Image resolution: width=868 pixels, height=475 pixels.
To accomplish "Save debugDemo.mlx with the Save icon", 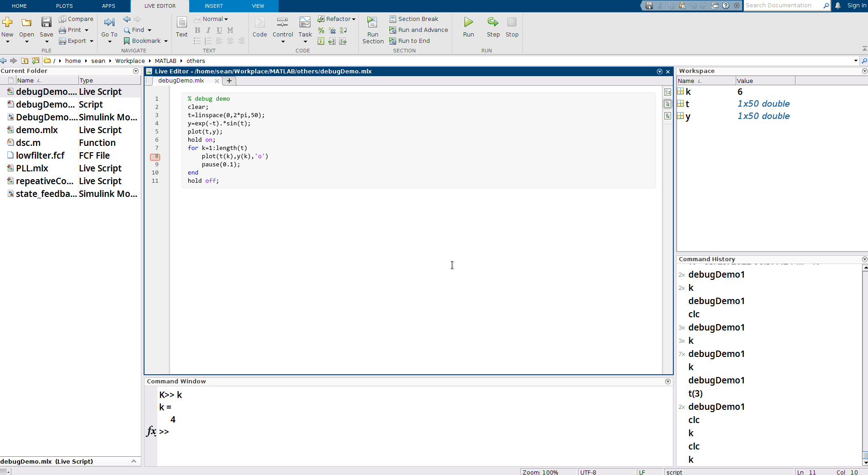I will pos(46,21).
